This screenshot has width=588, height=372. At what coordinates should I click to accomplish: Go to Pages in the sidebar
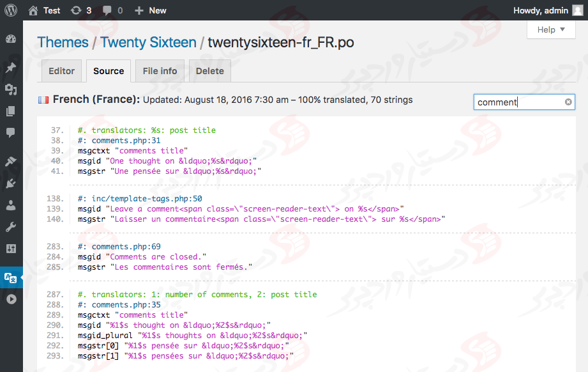pos(11,111)
